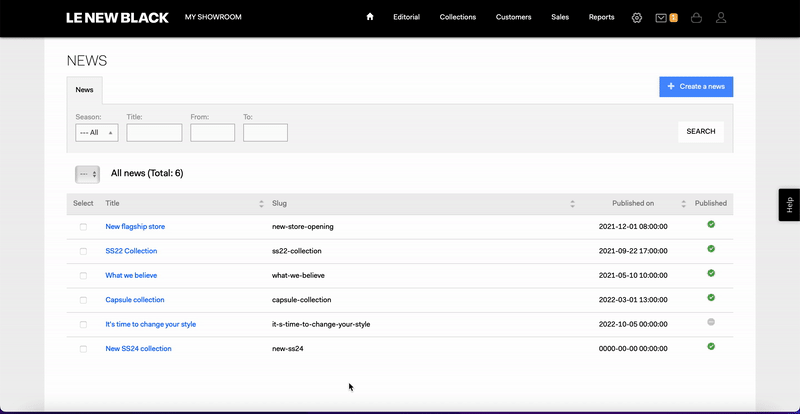Open the Reports menu

602,17
